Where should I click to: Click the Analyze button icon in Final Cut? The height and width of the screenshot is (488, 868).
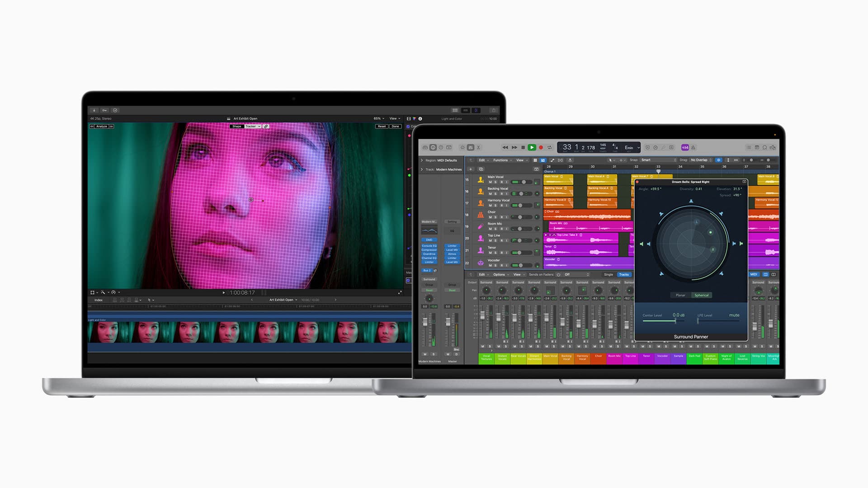point(101,126)
